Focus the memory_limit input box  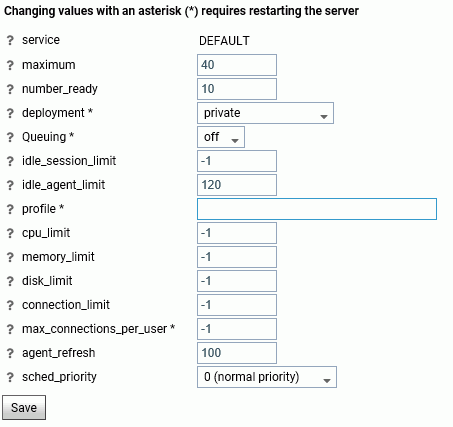click(x=237, y=257)
